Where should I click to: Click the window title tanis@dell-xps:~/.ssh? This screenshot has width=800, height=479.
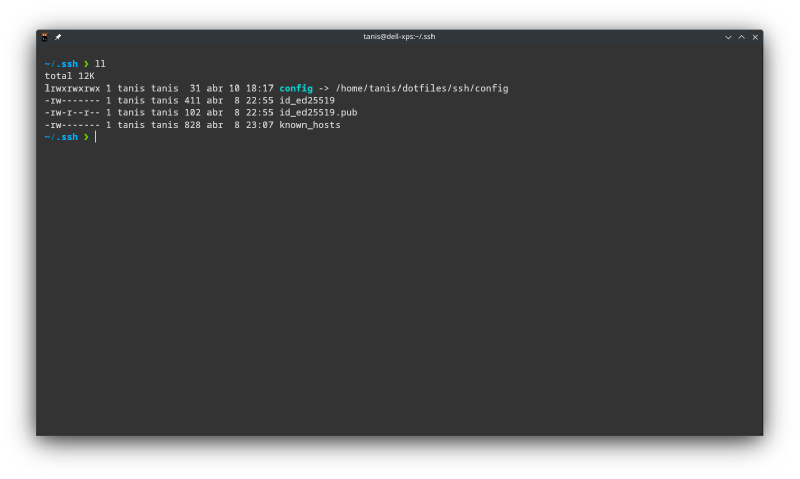click(399, 37)
